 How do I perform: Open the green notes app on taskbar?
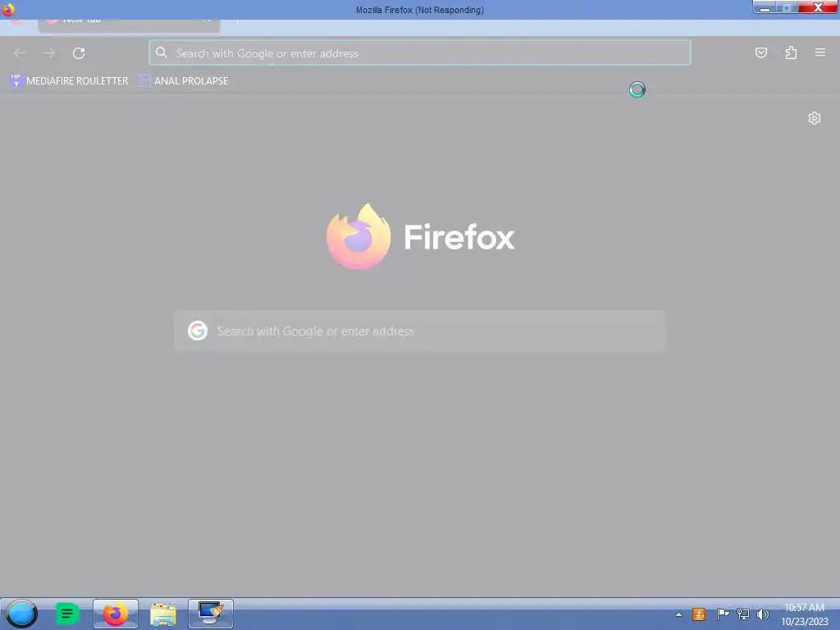pyautogui.click(x=67, y=614)
